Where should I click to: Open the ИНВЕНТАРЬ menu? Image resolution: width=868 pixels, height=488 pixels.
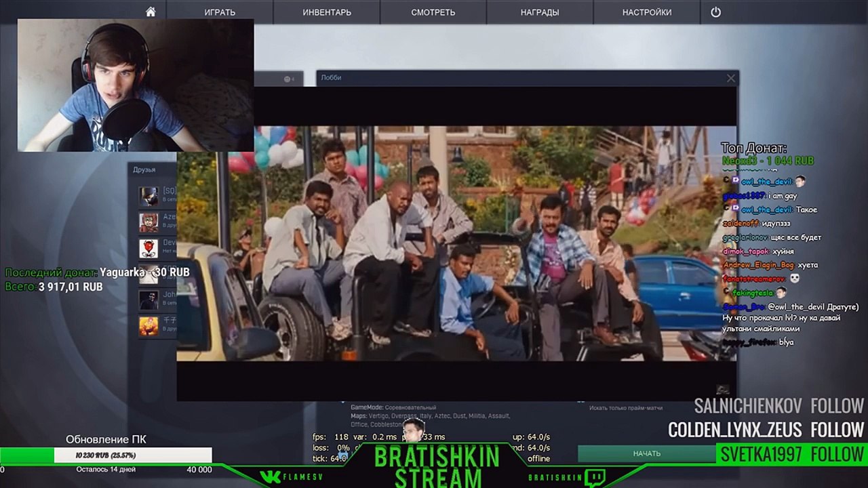point(327,12)
